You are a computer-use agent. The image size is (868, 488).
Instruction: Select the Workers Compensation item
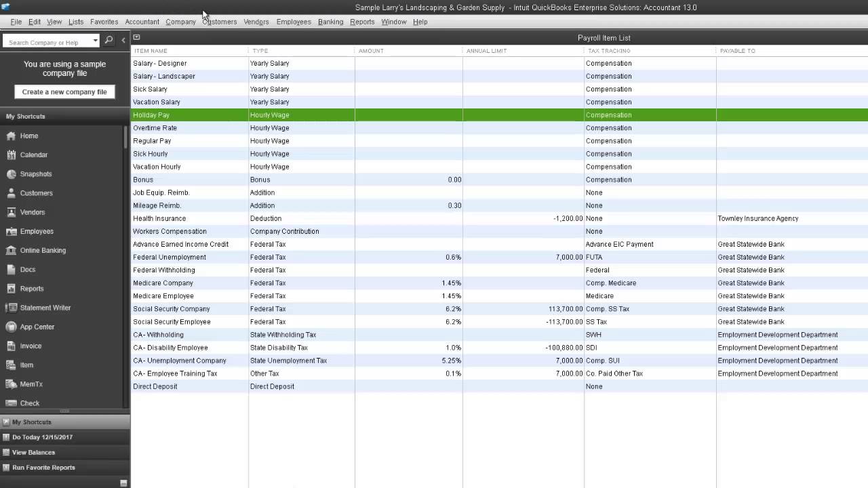[x=170, y=231]
